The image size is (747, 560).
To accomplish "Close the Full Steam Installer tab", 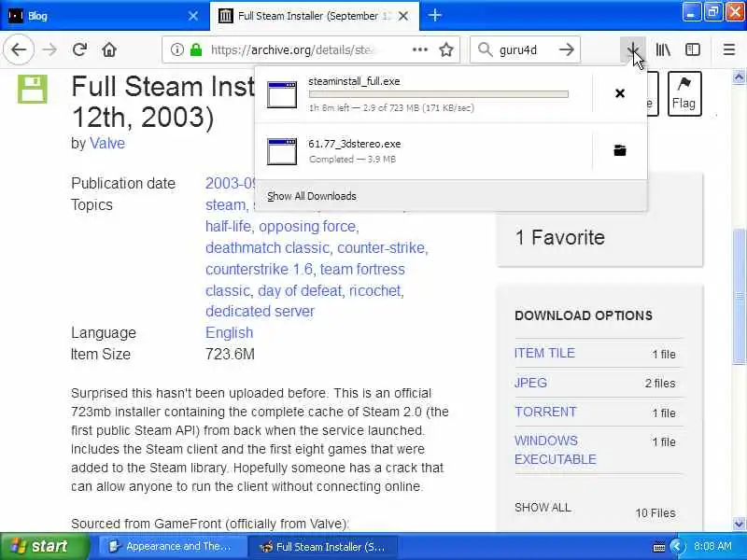I will [403, 16].
